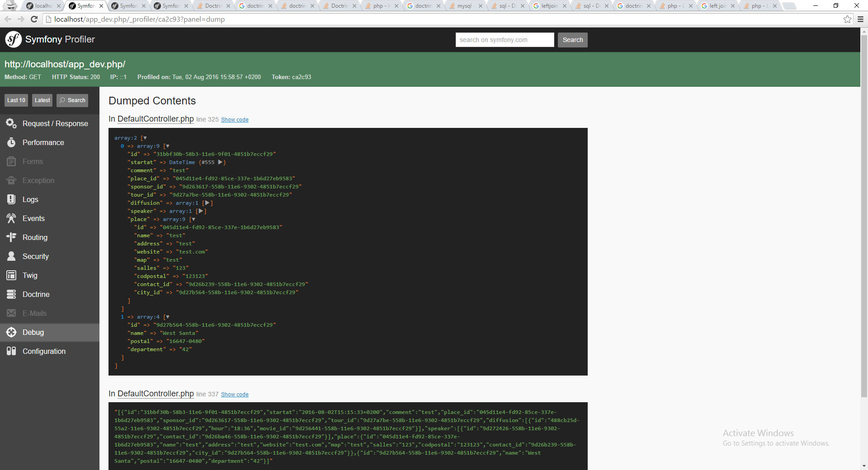Image resolution: width=868 pixels, height=470 pixels.
Task: Expand the "diffusion" array:1 node
Action: 207,203
